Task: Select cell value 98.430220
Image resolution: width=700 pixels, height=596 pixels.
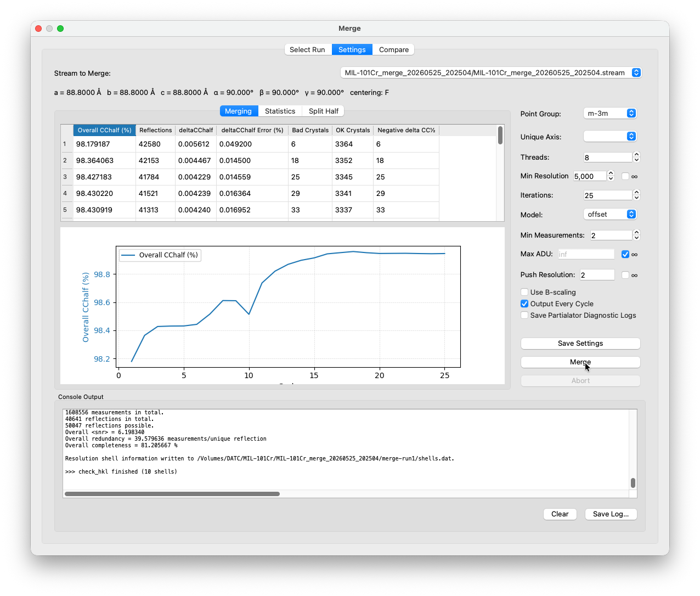Action: pos(104,193)
